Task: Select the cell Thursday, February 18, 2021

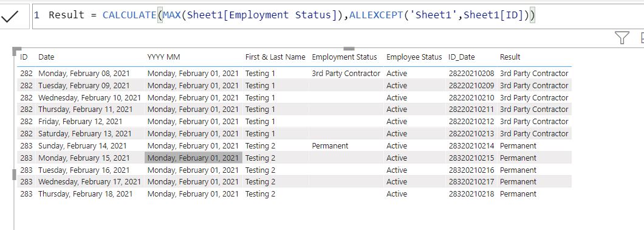Action: click(86, 194)
